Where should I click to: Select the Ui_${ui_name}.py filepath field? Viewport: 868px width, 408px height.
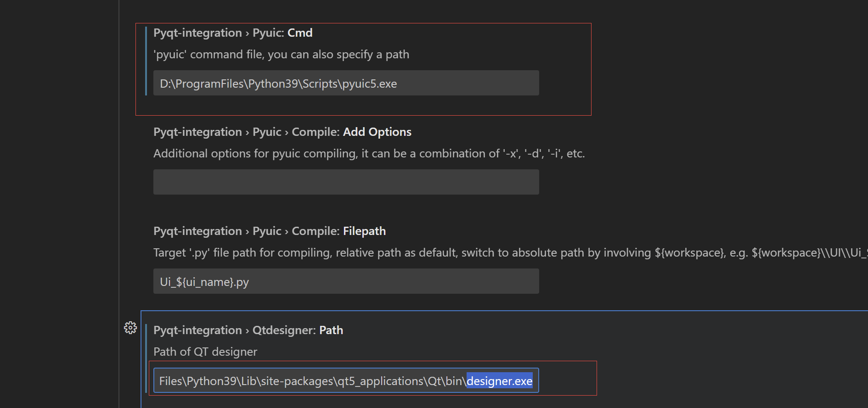coord(346,281)
